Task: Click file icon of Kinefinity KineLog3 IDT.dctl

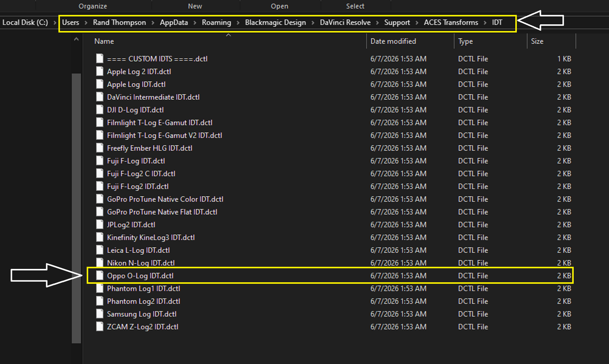Action: (x=99, y=237)
